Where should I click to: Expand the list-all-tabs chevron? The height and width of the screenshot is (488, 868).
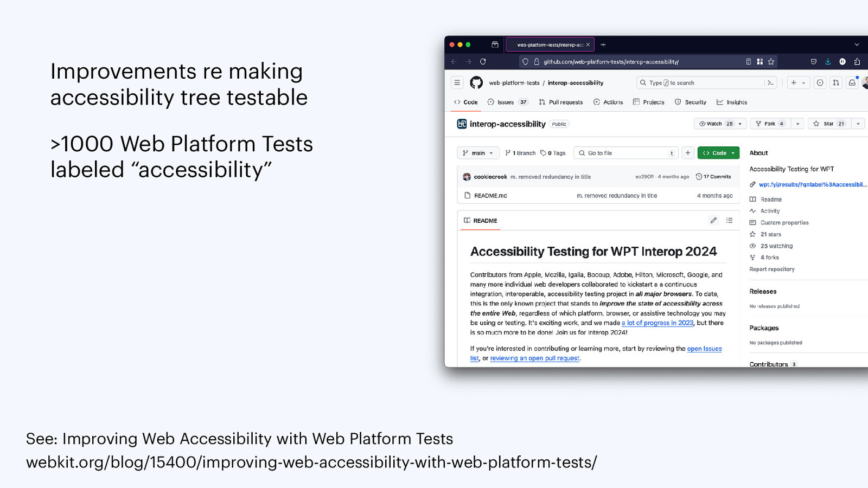(x=857, y=45)
